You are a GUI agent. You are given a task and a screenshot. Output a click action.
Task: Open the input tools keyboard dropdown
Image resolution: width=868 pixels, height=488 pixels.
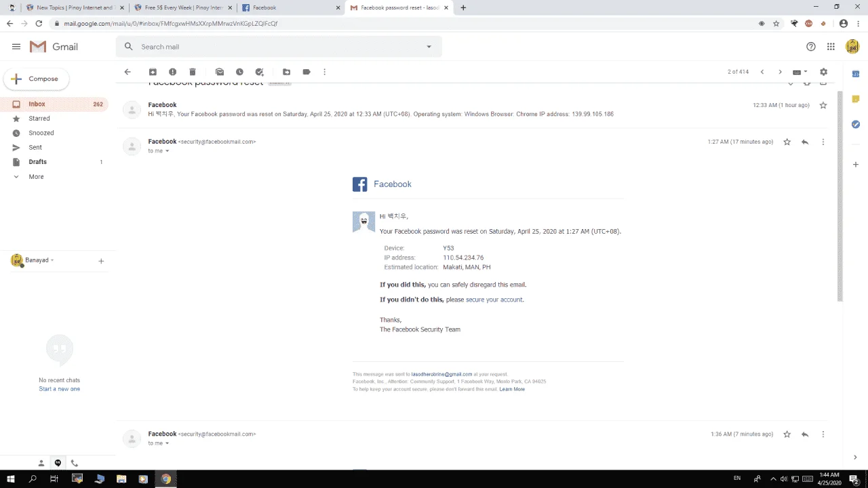pos(800,72)
